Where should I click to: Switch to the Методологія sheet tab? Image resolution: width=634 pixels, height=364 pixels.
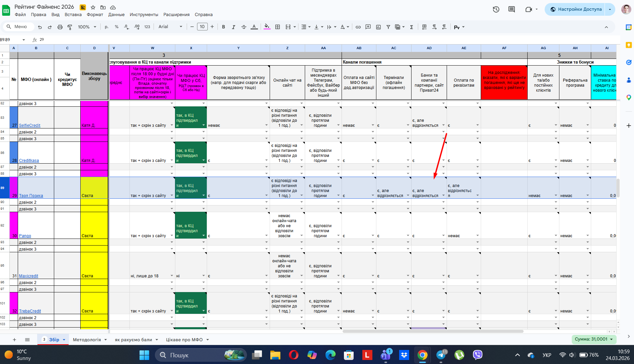(x=87, y=340)
